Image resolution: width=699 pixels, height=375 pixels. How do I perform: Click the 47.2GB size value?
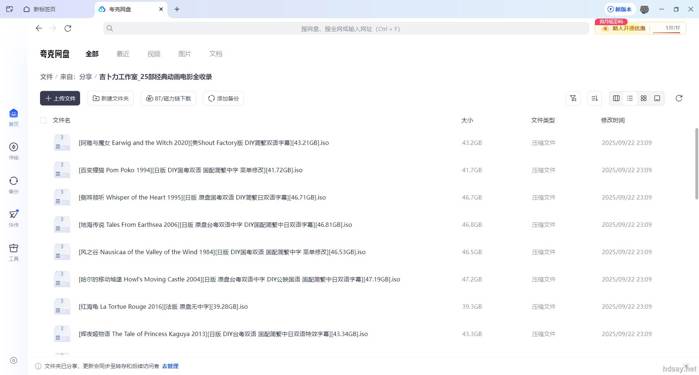472,279
